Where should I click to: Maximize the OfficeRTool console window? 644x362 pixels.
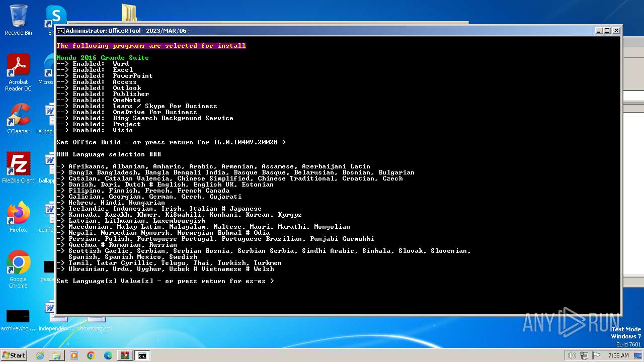(607, 31)
